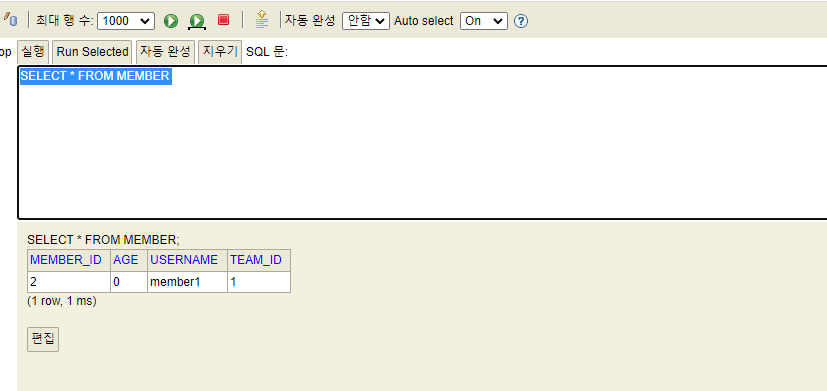
Task: Click the 실행 button
Action: (33, 52)
